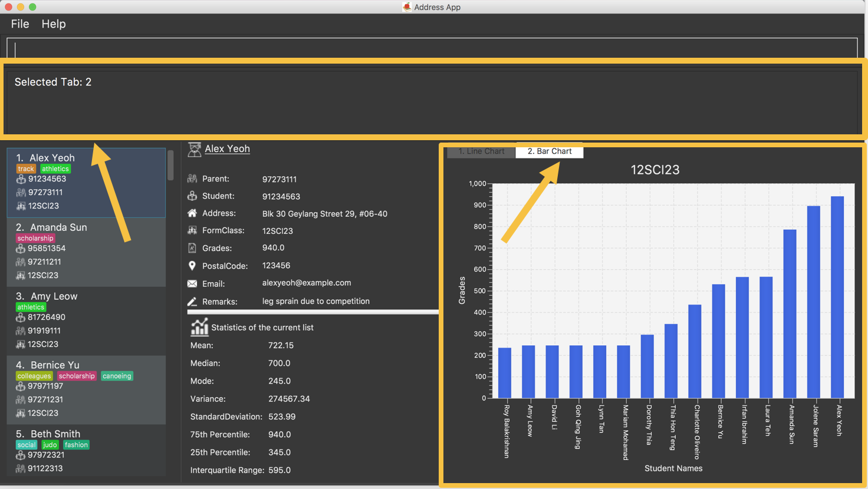This screenshot has width=868, height=489.
Task: Click the command input box
Action: [432, 48]
